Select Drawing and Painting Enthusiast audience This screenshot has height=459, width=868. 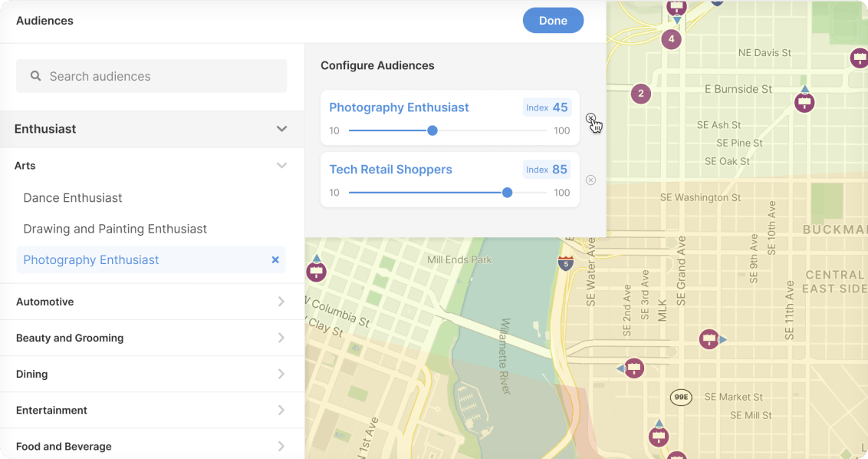[x=115, y=229]
